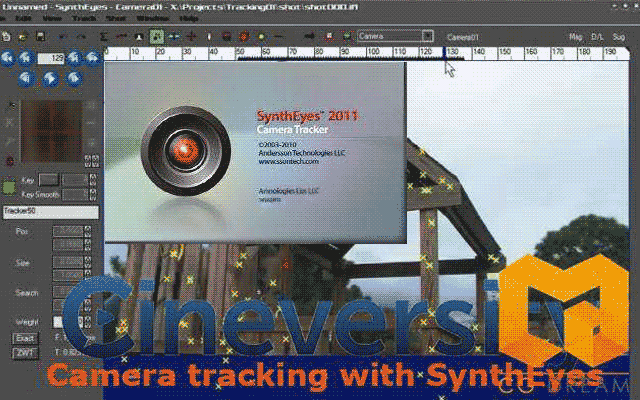Select the highlighted green Tracker room icon

pos(157,37)
